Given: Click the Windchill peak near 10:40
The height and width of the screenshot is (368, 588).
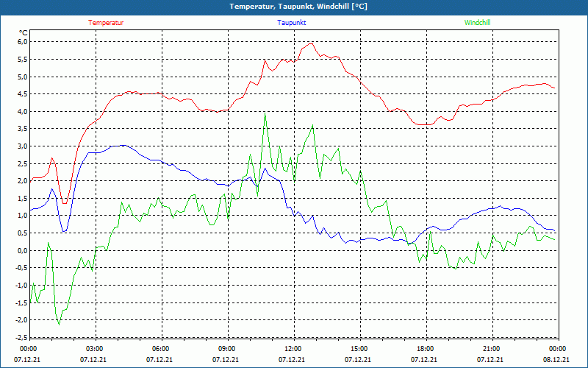Looking at the screenshot, I should tap(265, 113).
